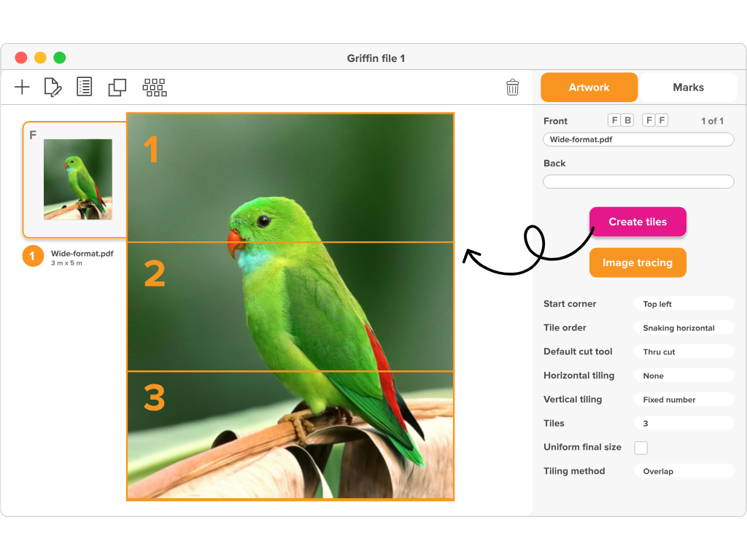The height and width of the screenshot is (560, 747).
Task: Open the Default cut tool dropdown
Action: pos(684,351)
